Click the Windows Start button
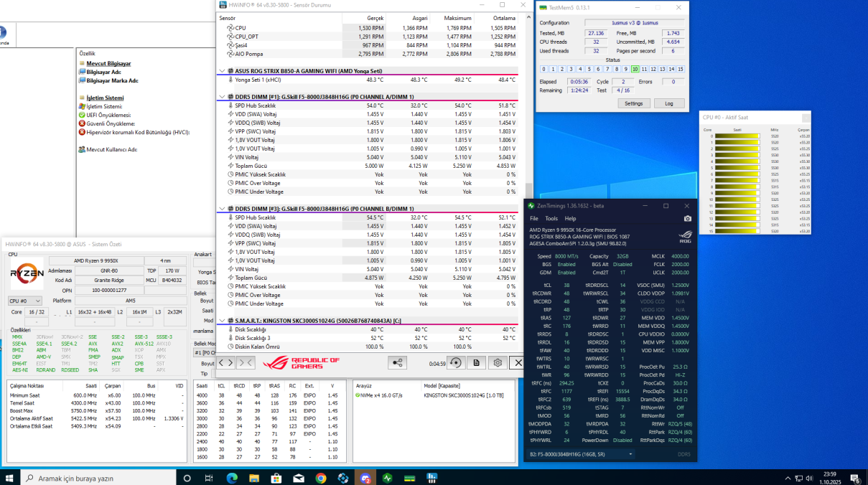Viewport: 868px width, 485px height. (10, 478)
